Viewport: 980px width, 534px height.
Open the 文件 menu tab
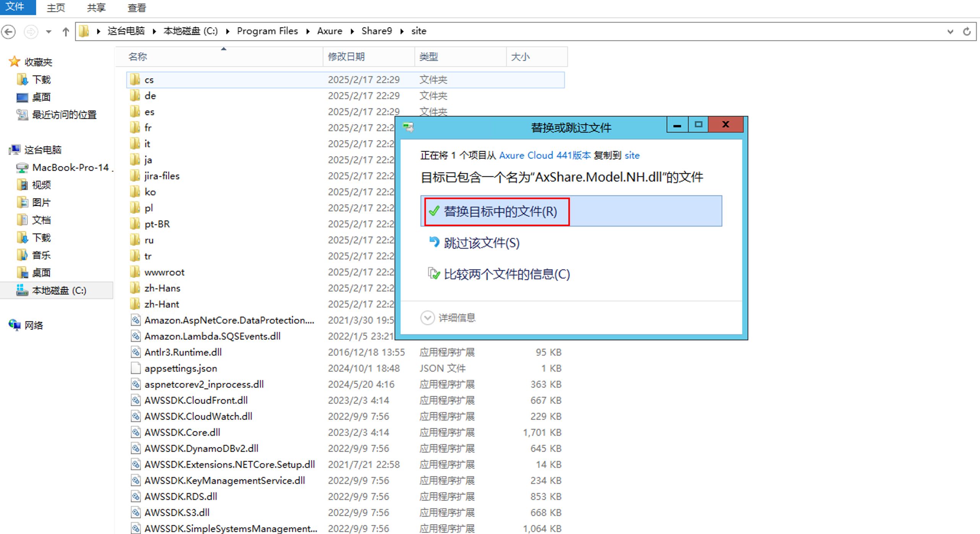15,7
